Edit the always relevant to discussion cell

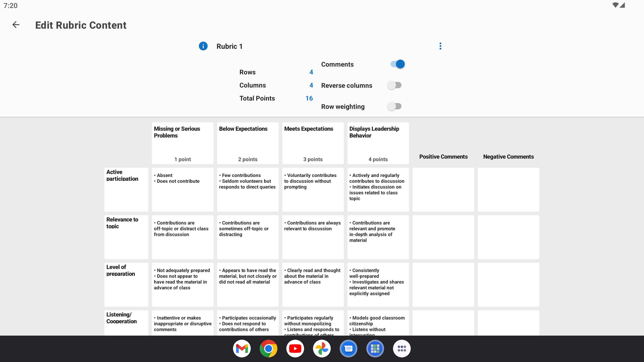pyautogui.click(x=313, y=237)
